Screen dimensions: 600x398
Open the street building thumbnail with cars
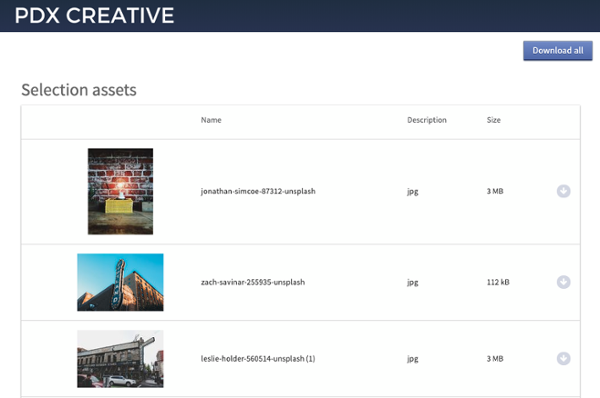(x=120, y=359)
